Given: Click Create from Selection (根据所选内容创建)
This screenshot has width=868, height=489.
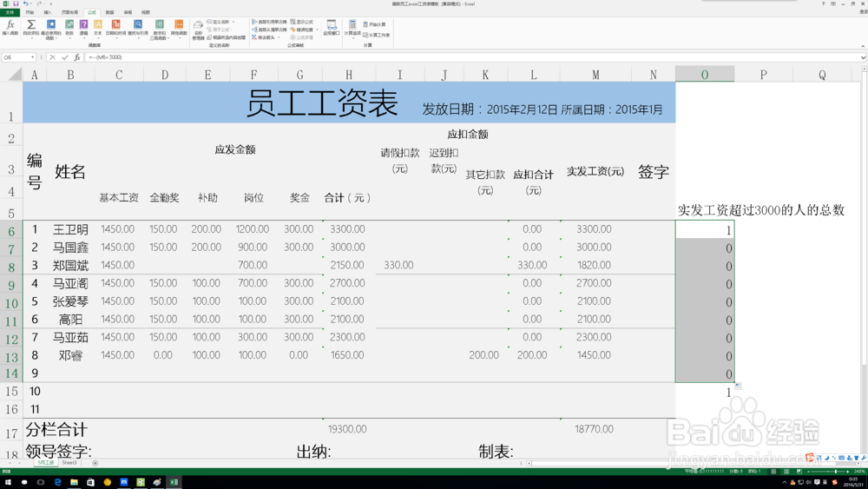Looking at the screenshot, I should pos(227,37).
